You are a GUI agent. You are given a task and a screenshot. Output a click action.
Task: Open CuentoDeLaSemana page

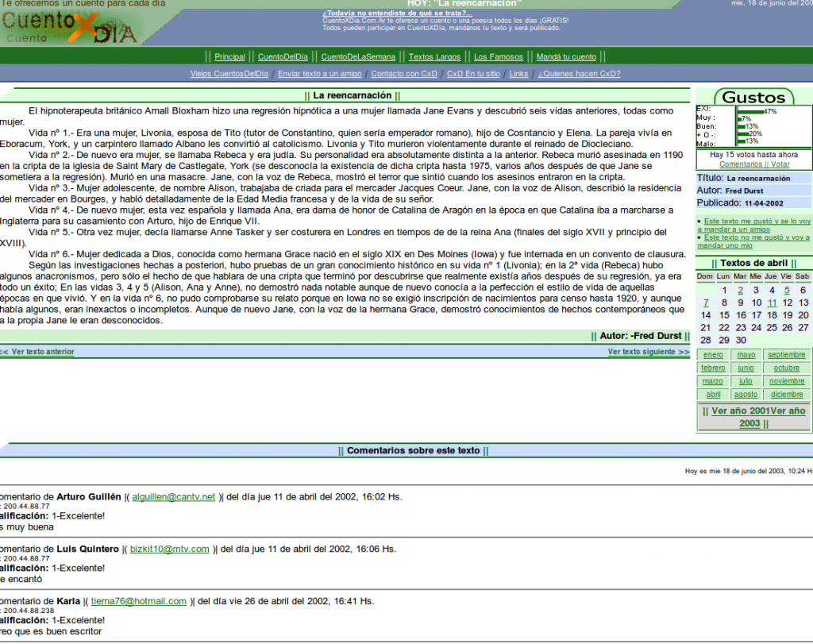(x=358, y=56)
